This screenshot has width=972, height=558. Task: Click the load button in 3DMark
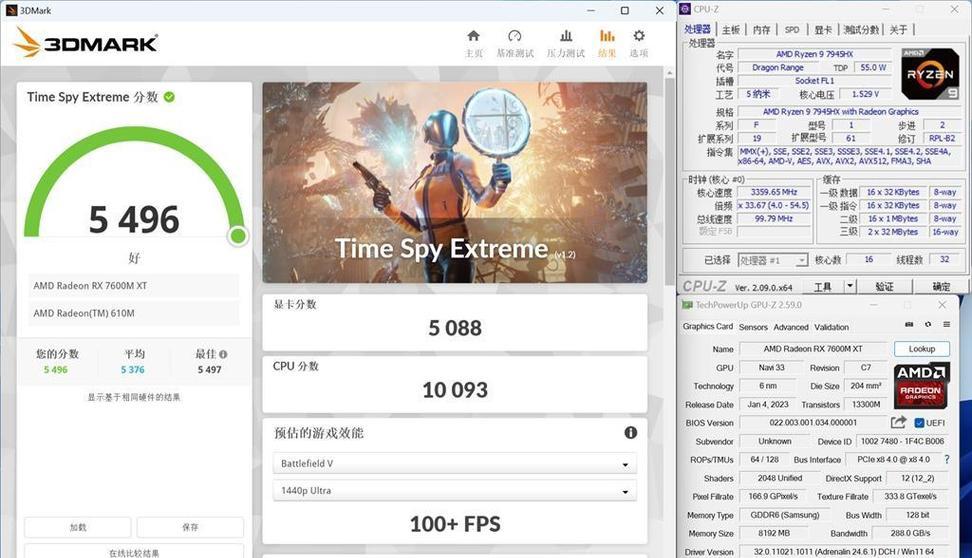point(78,527)
